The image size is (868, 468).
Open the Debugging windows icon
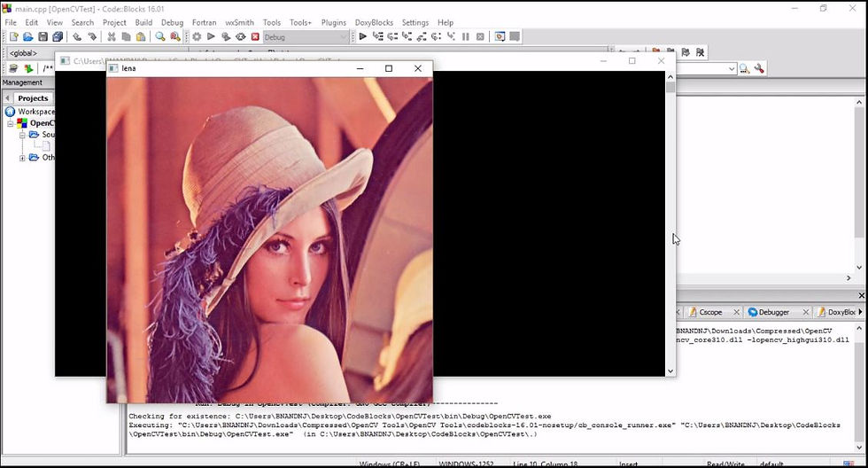click(x=500, y=36)
